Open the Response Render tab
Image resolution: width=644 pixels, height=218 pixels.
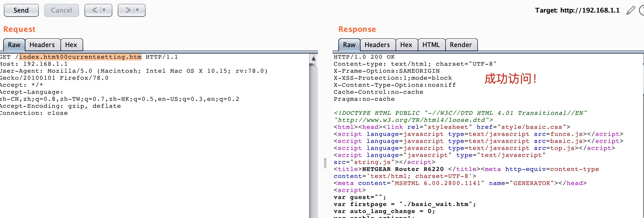tap(461, 45)
